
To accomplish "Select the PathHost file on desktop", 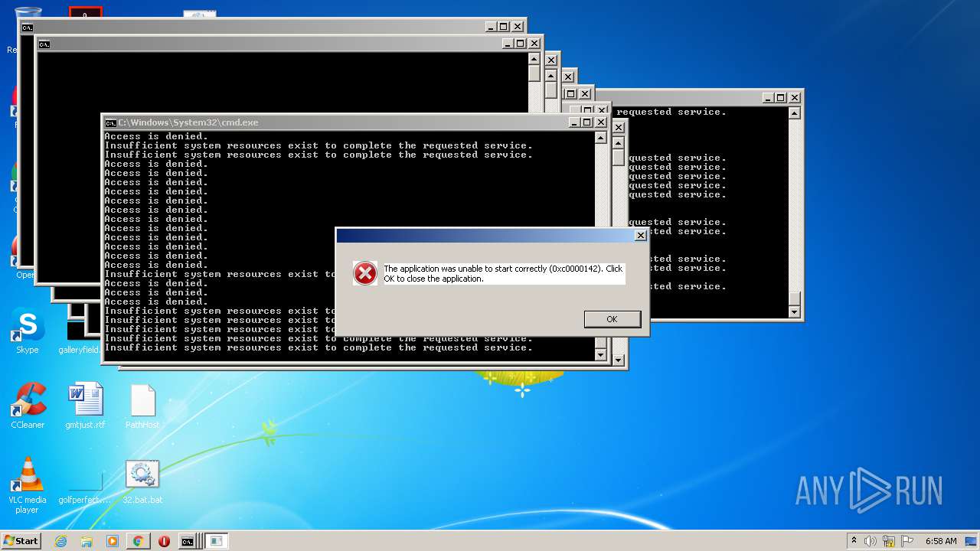I will pos(142,406).
